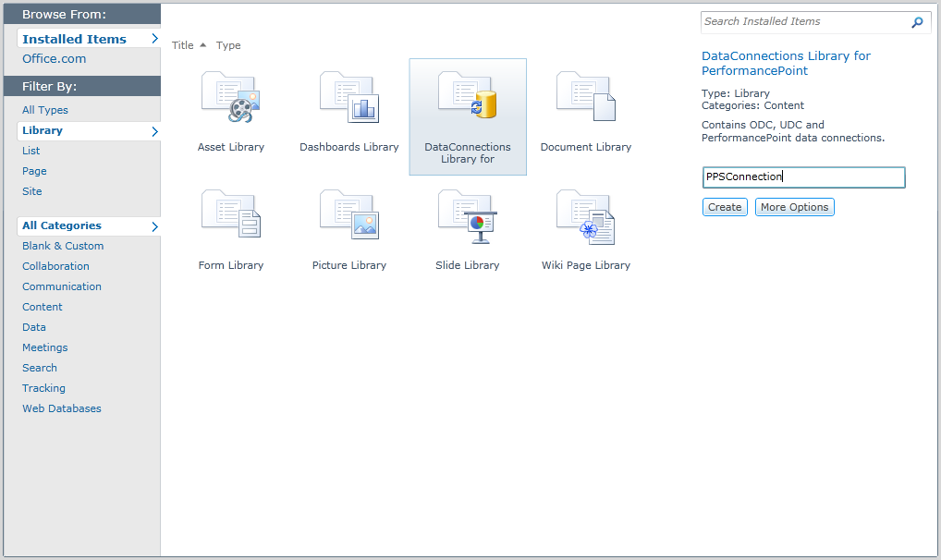This screenshot has height=560, width=941.
Task: Open More Options
Action: pos(795,207)
